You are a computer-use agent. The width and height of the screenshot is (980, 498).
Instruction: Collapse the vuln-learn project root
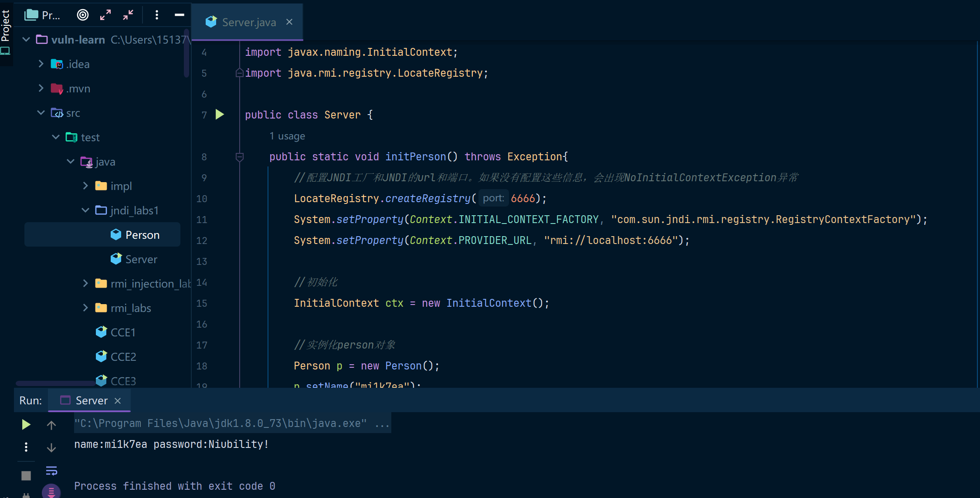coord(26,40)
